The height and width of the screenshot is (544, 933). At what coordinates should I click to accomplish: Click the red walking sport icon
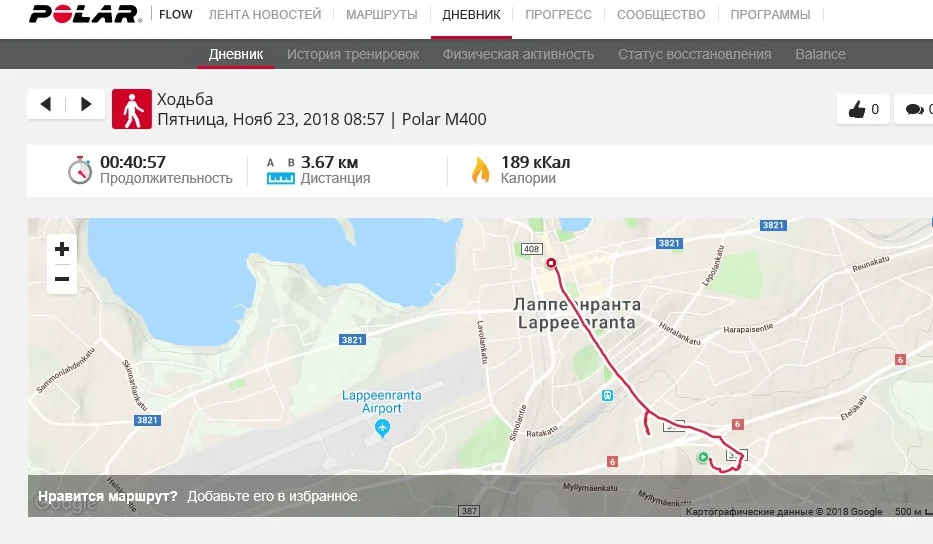click(x=132, y=109)
